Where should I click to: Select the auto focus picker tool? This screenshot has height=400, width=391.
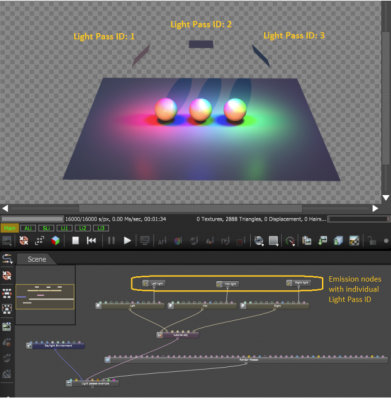click(162, 240)
